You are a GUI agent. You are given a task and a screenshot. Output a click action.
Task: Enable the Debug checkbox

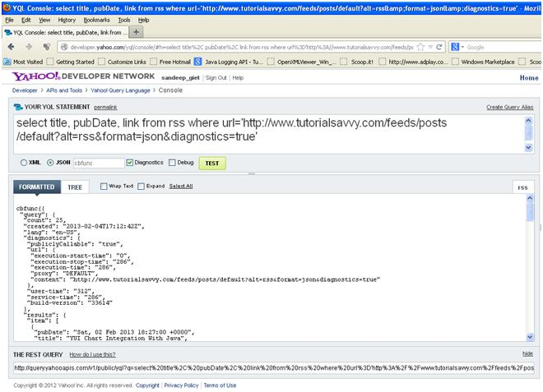[172, 163]
